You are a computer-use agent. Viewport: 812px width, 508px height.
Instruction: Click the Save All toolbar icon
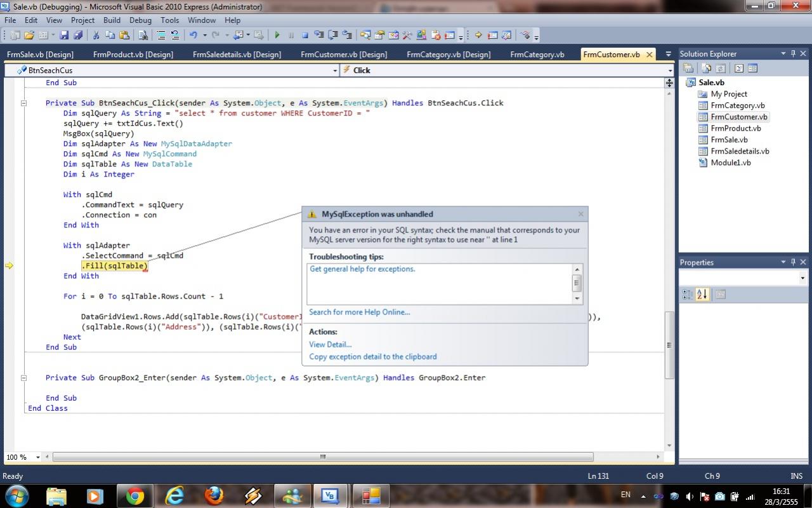(77, 36)
